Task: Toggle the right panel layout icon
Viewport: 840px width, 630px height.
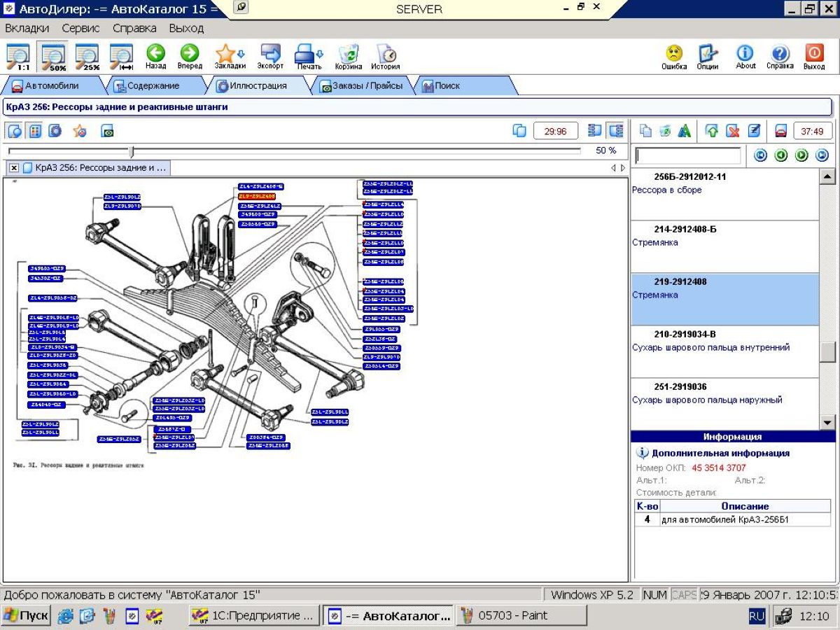Action: (615, 131)
